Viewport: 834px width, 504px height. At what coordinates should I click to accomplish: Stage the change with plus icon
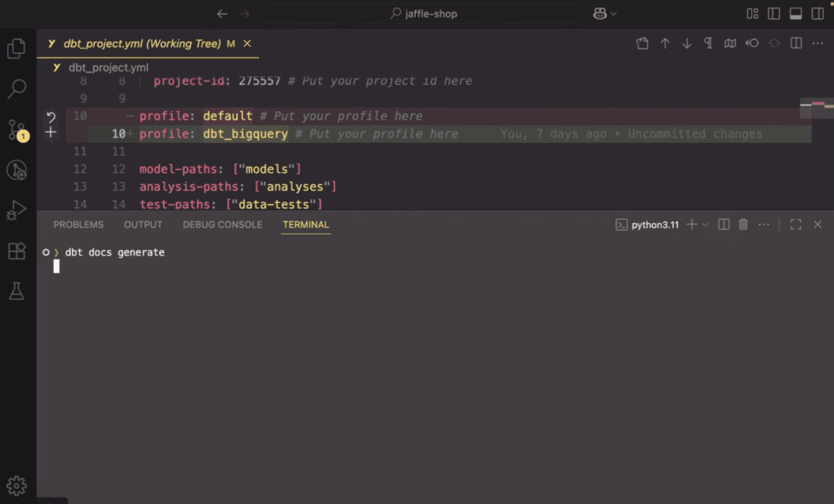pyautogui.click(x=51, y=133)
